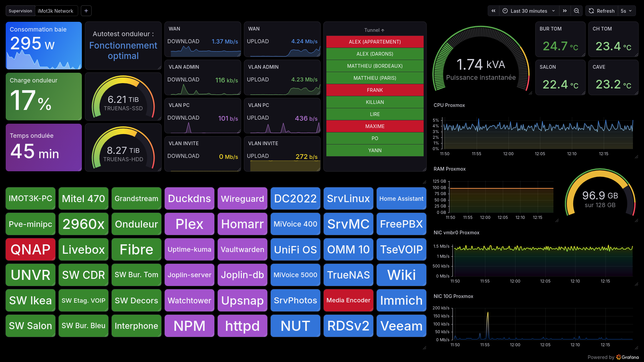Open the Uptime-kuma tile

coord(190,249)
